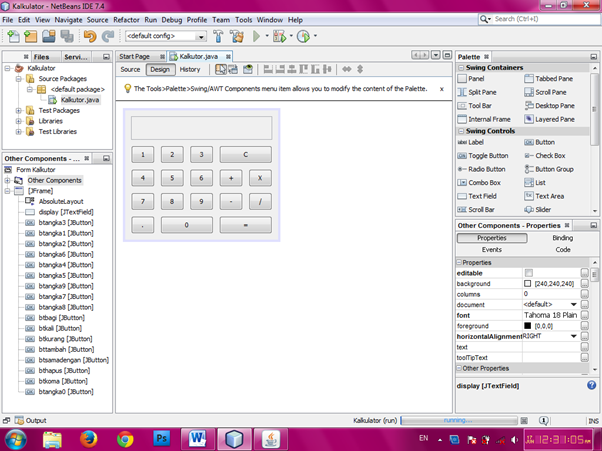Activate Selection Mode in the designer toolbar
The image size is (602, 451).
(221, 69)
